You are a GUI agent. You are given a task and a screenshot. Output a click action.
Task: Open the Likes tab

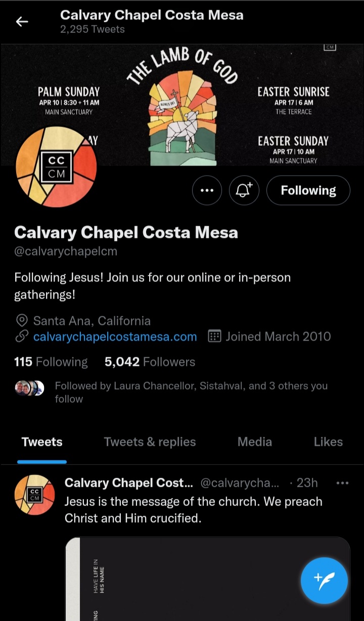(328, 442)
